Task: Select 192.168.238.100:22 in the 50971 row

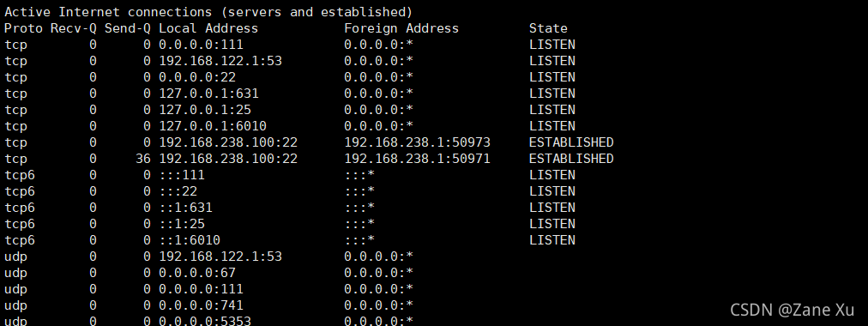Action: coord(228,159)
